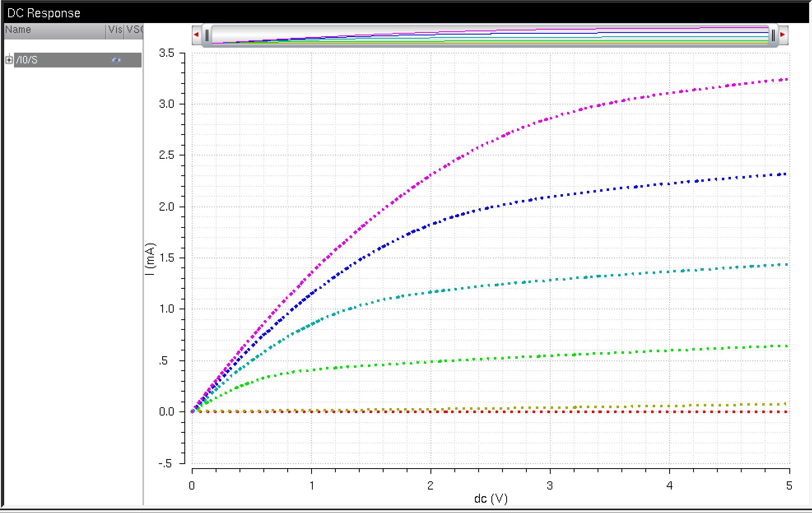Click the 3 x-axis tick label
812x513 pixels.
550,486
